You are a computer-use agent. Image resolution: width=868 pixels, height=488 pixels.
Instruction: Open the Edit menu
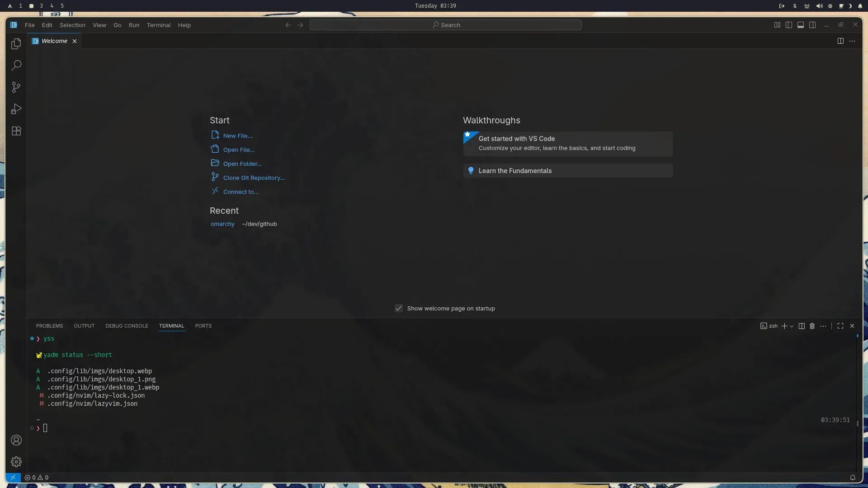coord(47,25)
